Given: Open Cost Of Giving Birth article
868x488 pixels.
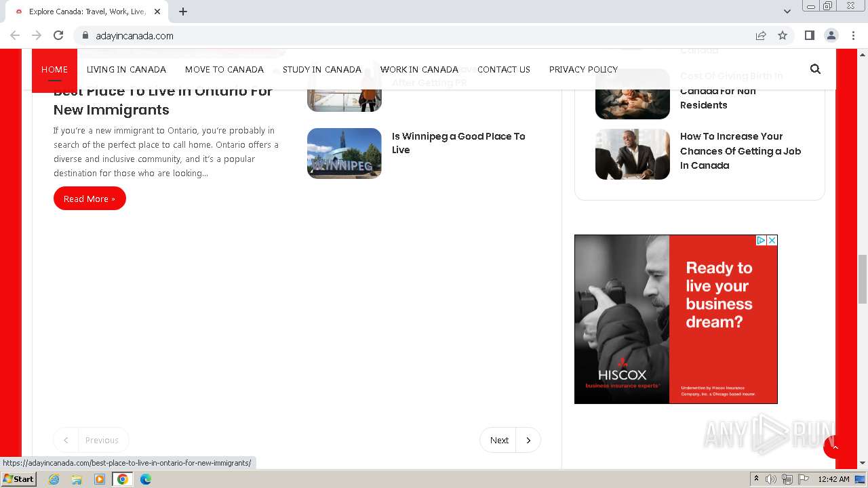Looking at the screenshot, I should click(731, 90).
